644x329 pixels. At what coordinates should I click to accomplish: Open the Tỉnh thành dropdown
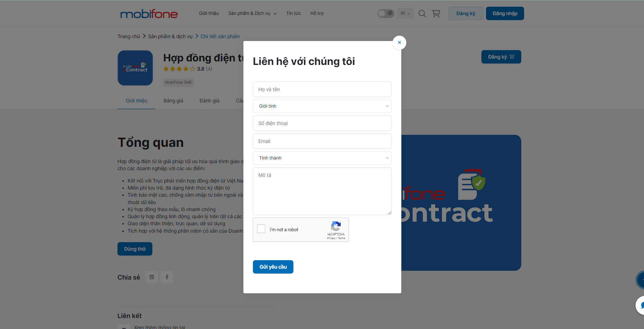pos(322,158)
